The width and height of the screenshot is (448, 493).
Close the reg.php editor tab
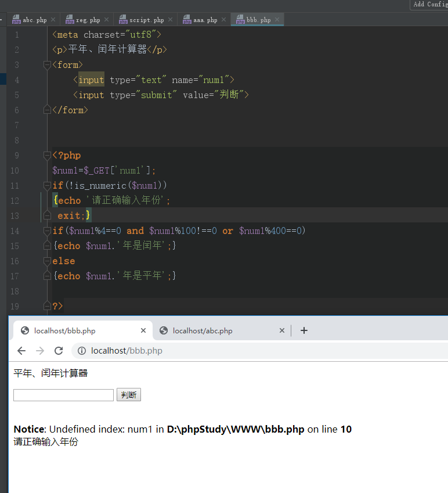pos(106,20)
